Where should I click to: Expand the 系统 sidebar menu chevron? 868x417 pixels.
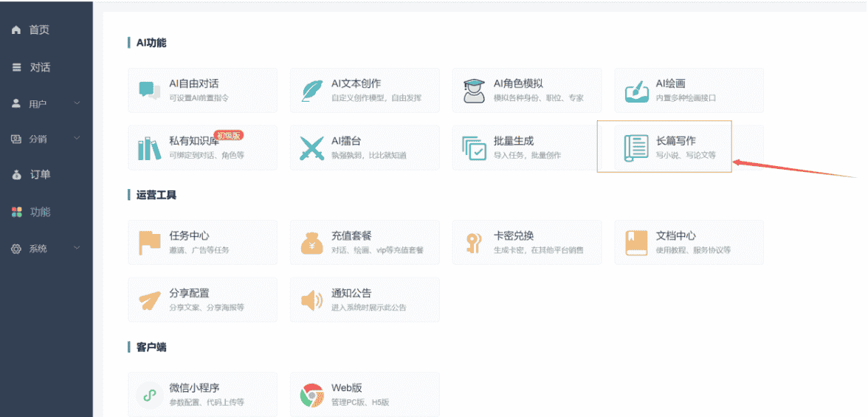pos(77,249)
